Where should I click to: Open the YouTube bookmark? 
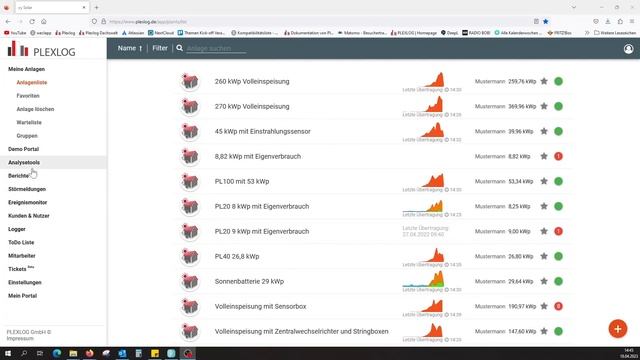tap(15, 33)
